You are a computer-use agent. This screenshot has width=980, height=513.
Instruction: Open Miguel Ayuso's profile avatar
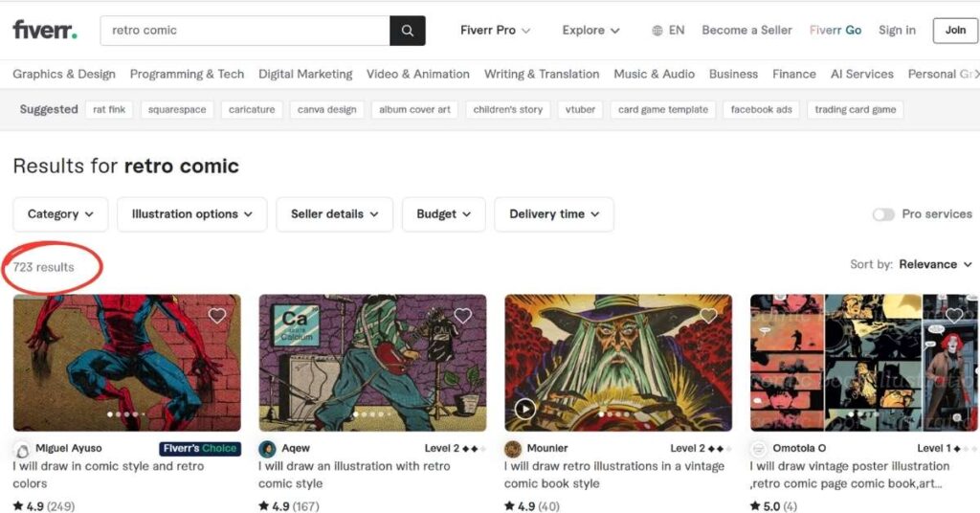[22, 449]
